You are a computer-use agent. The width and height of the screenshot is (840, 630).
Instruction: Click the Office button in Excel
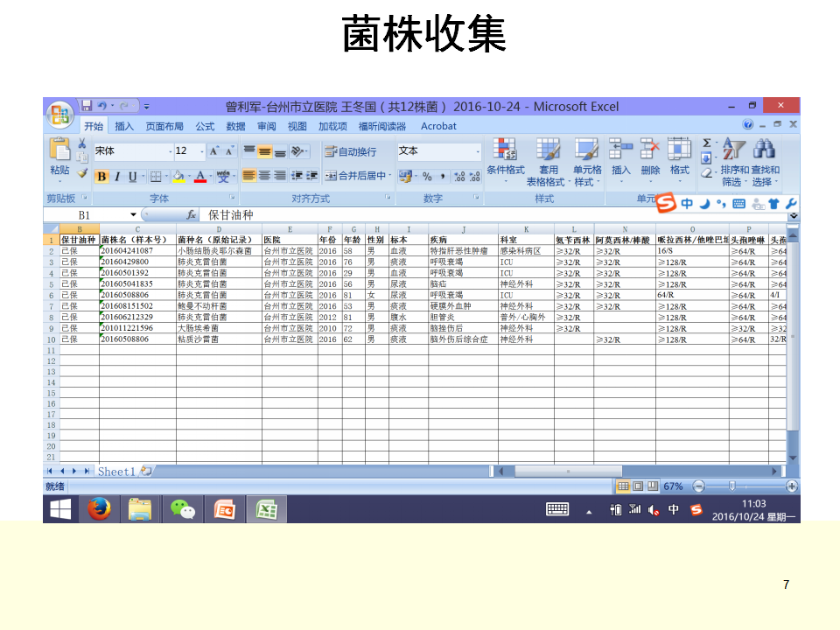(60, 115)
